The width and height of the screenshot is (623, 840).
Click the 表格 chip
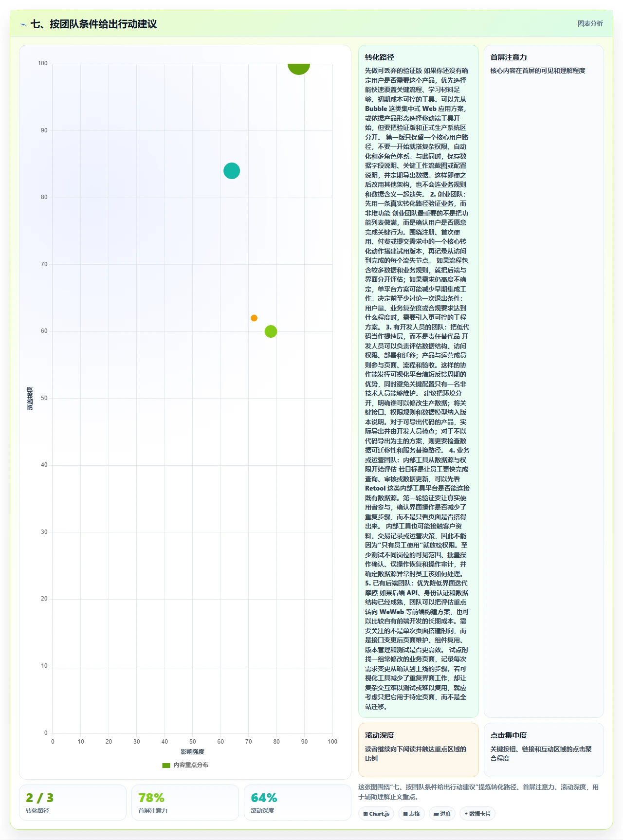pyautogui.click(x=411, y=814)
